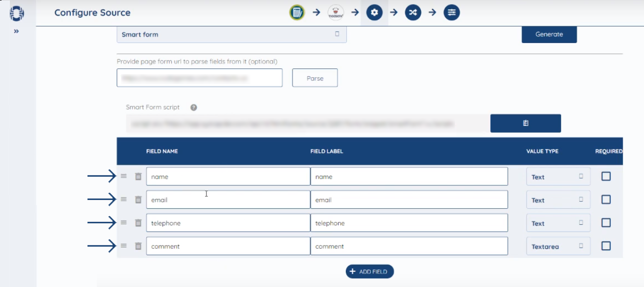Click the Parse button
This screenshot has height=287, width=644.
pyautogui.click(x=315, y=78)
